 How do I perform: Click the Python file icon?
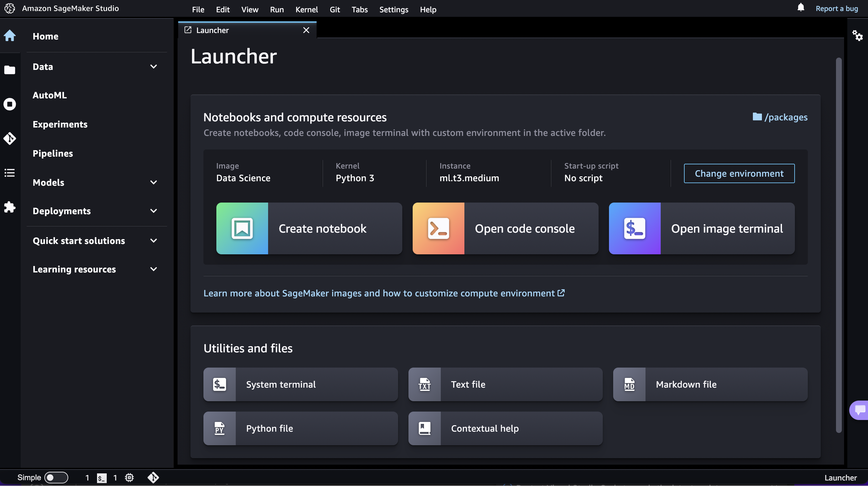[219, 428]
